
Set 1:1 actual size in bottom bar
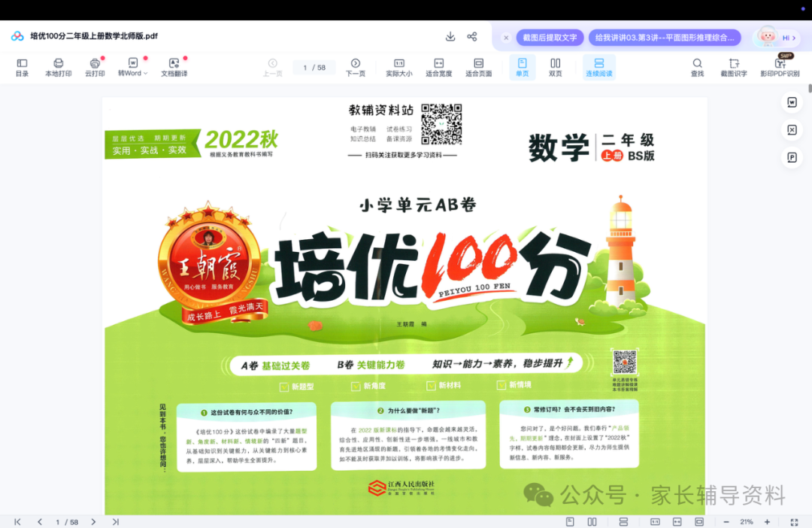point(655,522)
